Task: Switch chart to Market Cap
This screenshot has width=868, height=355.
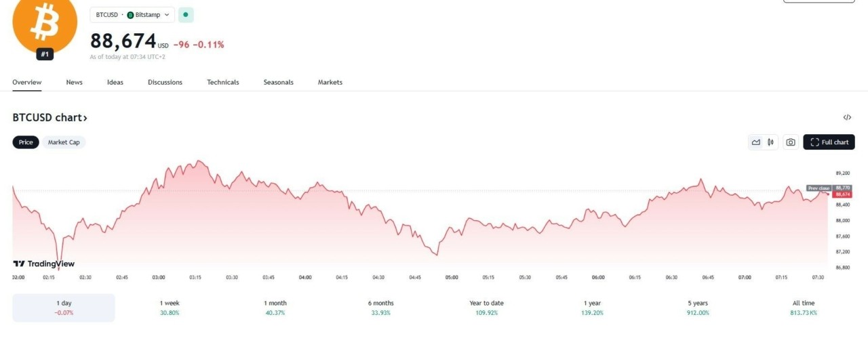Action: point(64,142)
